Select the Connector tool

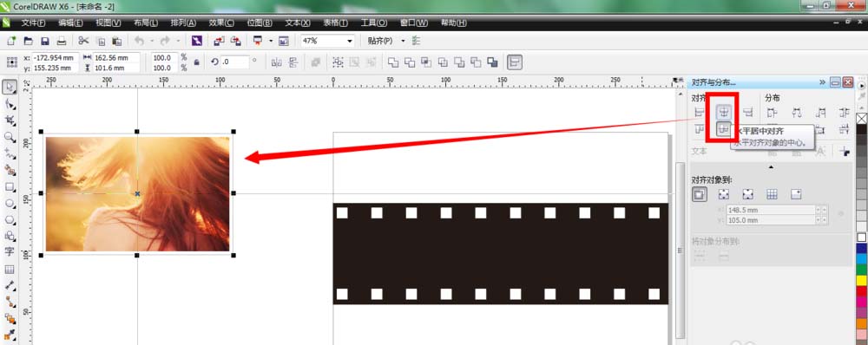[10, 302]
